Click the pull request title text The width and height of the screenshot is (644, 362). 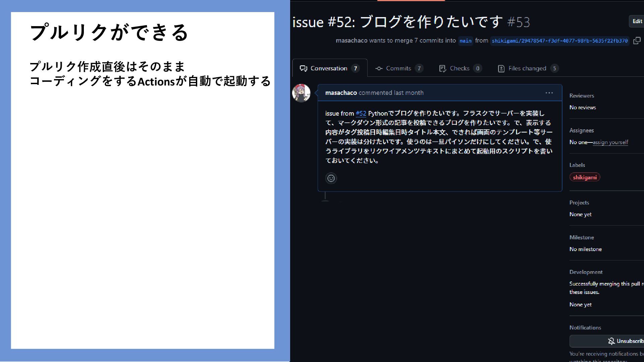(398, 22)
